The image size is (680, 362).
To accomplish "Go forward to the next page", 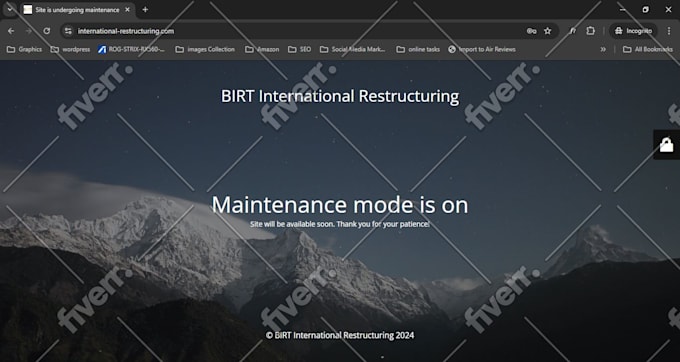I will [29, 31].
